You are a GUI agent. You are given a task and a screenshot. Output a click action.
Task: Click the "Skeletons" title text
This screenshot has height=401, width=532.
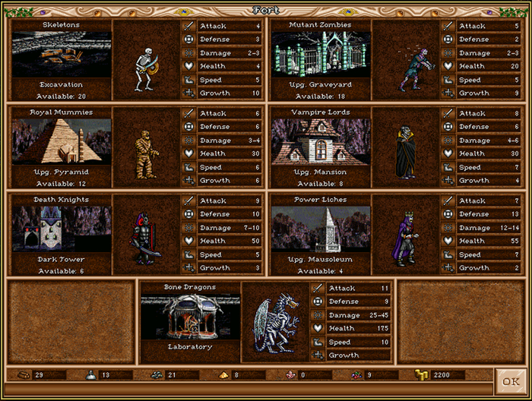[61, 25]
